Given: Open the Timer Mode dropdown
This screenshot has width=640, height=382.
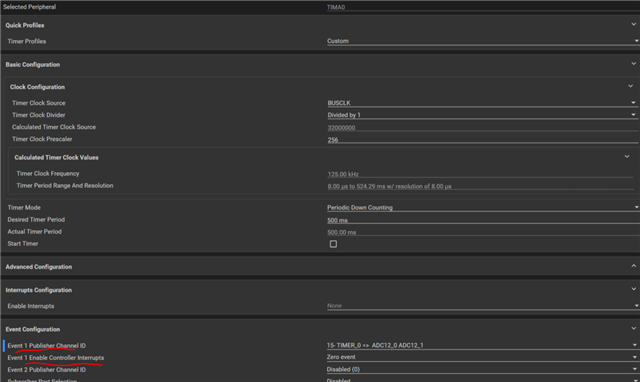Looking at the screenshot, I should [483, 207].
